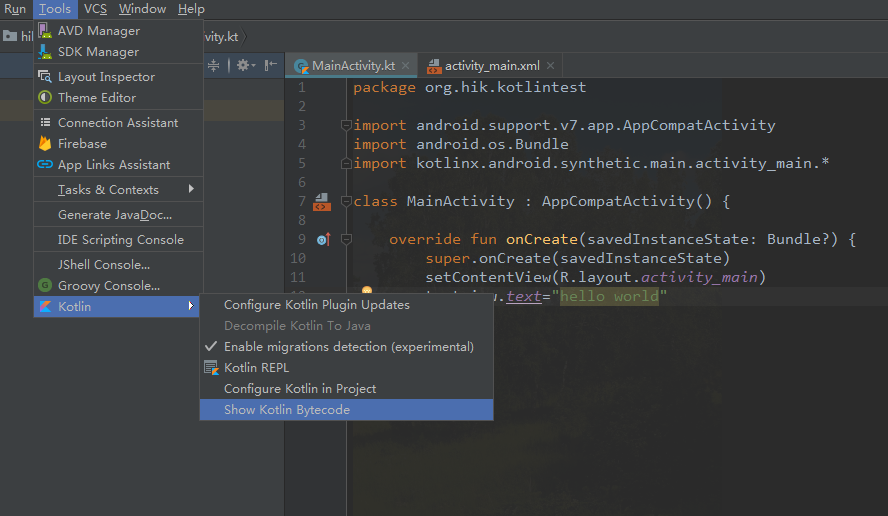Open JShell Console...
The height and width of the screenshot is (516, 888).
118,264
